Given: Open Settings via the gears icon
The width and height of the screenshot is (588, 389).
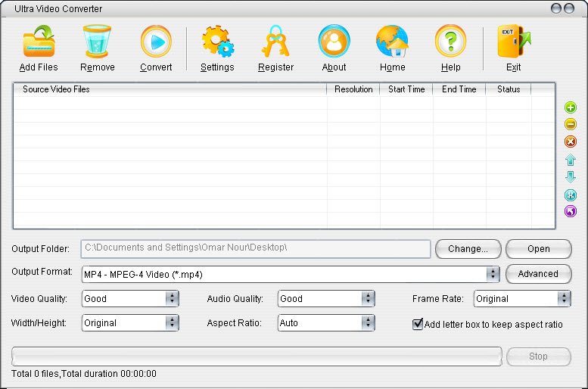Looking at the screenshot, I should click(x=217, y=42).
